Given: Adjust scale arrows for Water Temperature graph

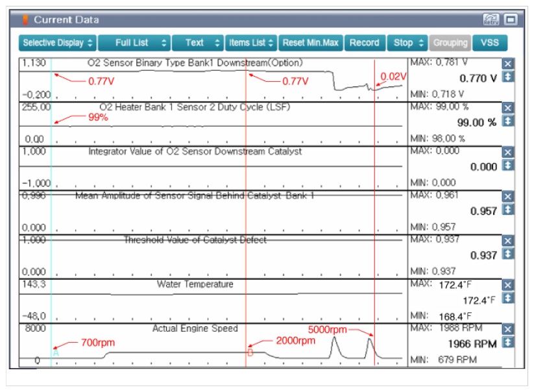Looking at the screenshot, I should (x=508, y=298).
